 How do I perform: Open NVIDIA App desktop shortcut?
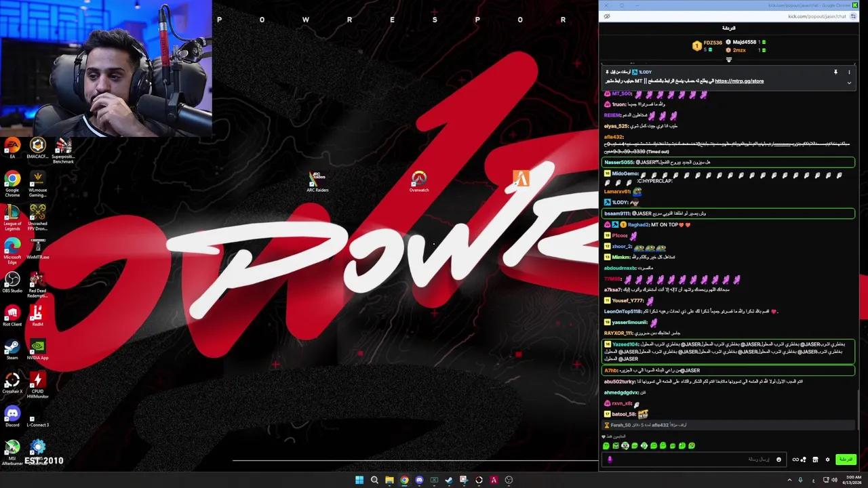click(37, 350)
